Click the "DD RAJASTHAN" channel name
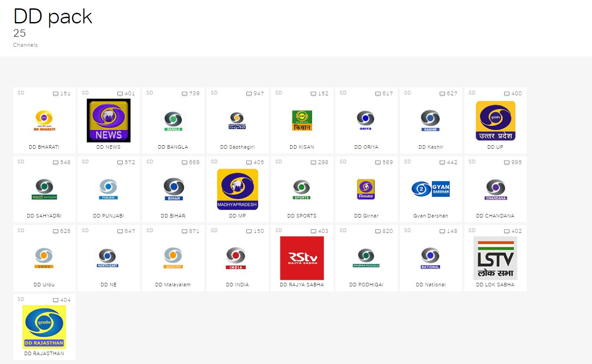Viewport: 592px width, 364px height. click(x=44, y=353)
